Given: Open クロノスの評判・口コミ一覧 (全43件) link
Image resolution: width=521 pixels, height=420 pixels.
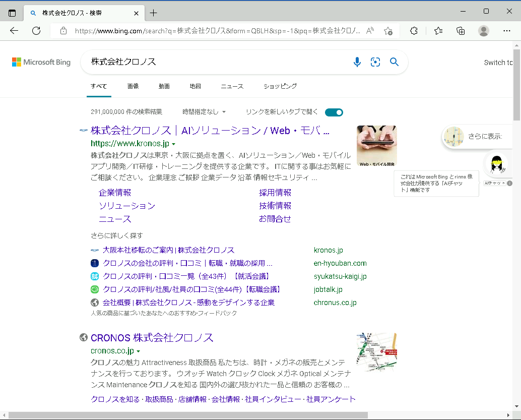Looking at the screenshot, I should click(x=187, y=276).
